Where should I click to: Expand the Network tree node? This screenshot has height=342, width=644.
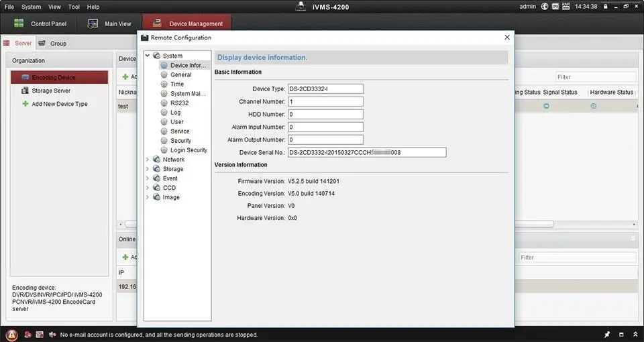pyautogui.click(x=148, y=160)
